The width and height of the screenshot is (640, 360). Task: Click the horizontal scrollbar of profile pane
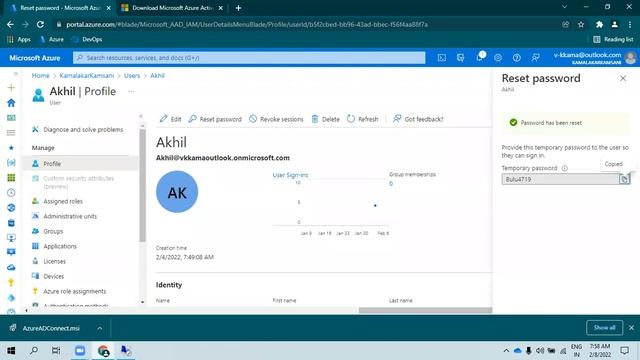click(x=425, y=310)
